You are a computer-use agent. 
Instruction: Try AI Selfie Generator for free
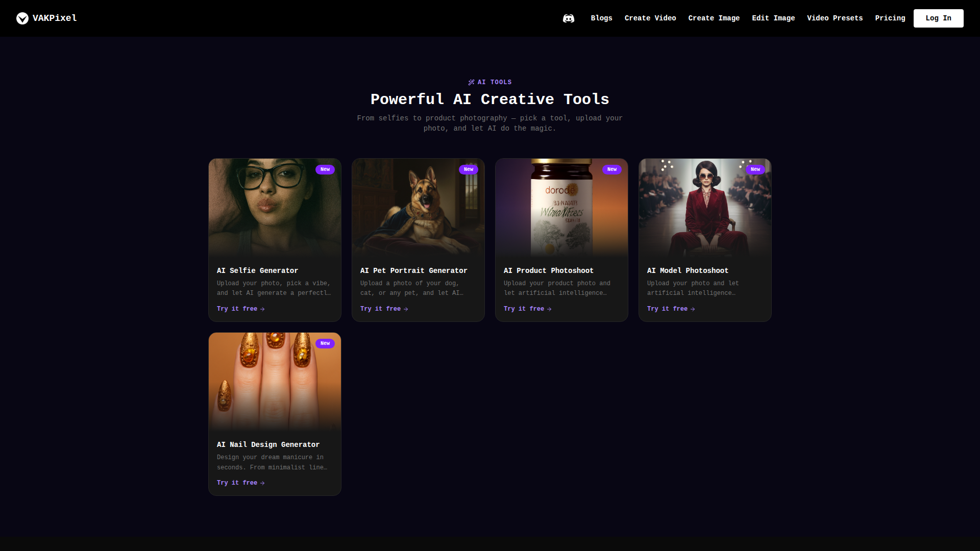tap(240, 309)
